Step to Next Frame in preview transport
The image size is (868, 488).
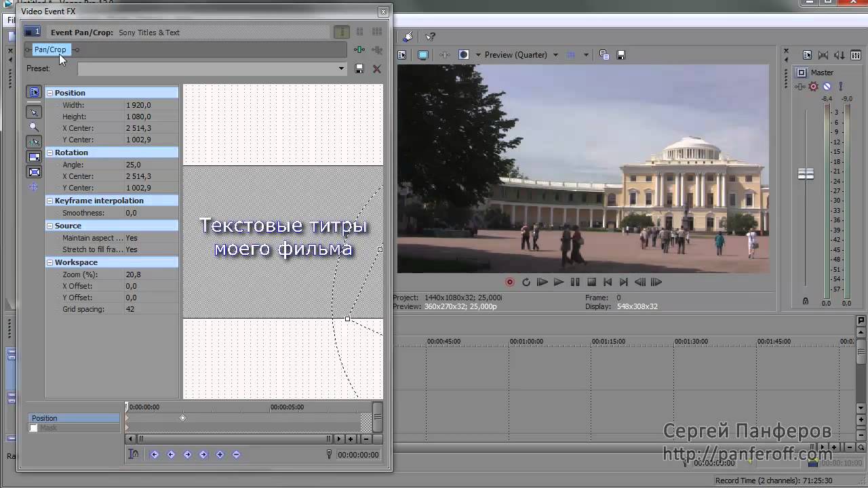pos(656,282)
